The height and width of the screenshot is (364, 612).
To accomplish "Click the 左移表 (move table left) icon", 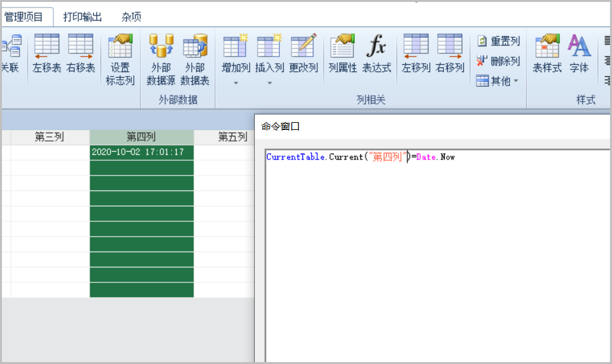I will pos(46,53).
